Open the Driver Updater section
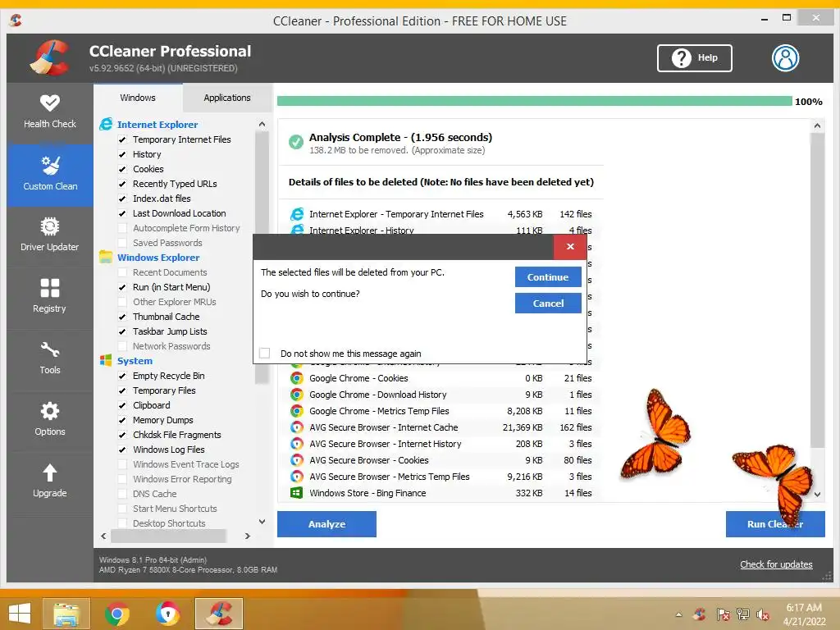840x630 pixels. coord(50,235)
